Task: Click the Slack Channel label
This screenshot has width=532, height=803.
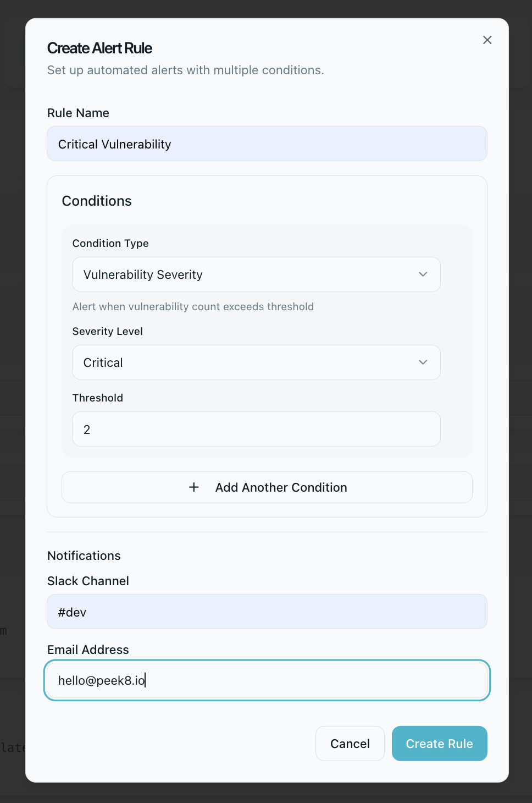Action: click(88, 581)
